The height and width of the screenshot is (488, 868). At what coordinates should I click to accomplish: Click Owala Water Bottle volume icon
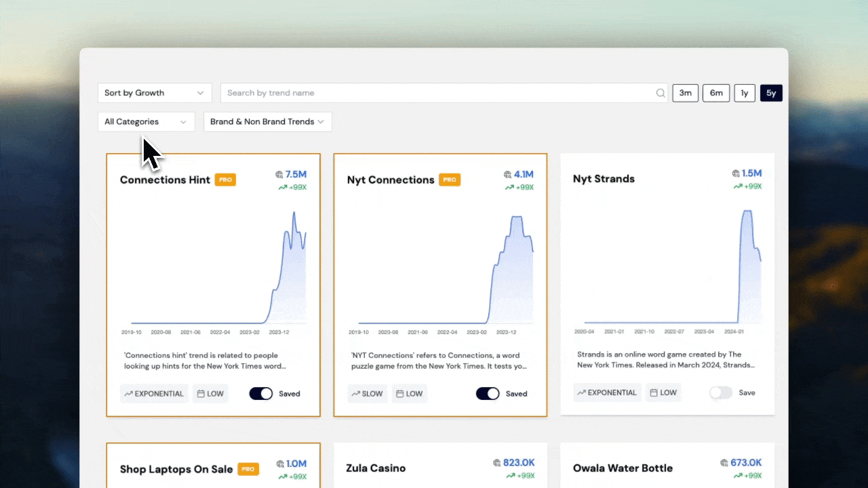click(724, 463)
